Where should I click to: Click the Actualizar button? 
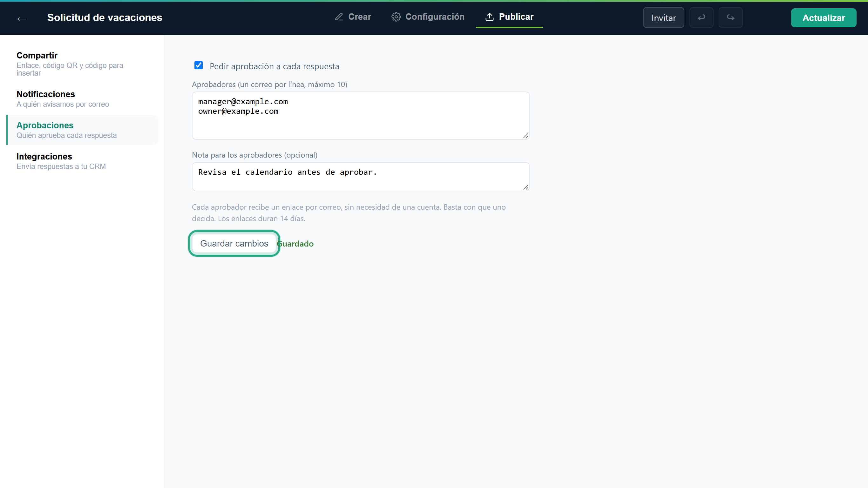point(824,17)
